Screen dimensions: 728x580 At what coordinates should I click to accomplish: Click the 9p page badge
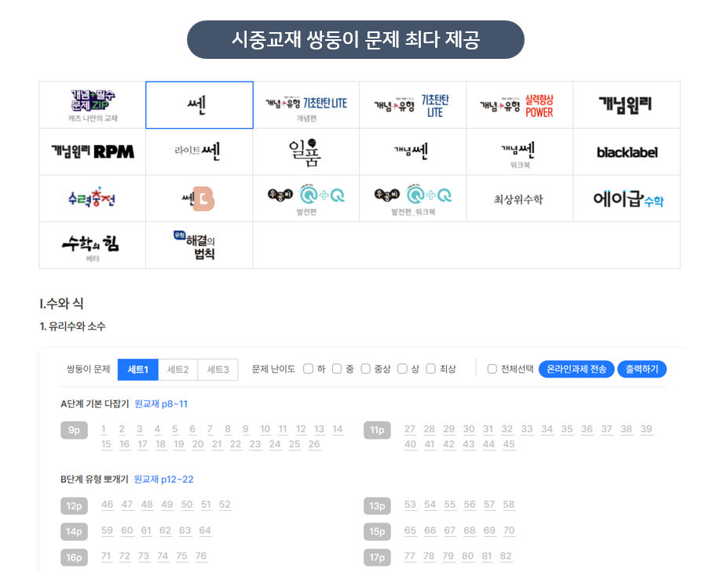[75, 430]
